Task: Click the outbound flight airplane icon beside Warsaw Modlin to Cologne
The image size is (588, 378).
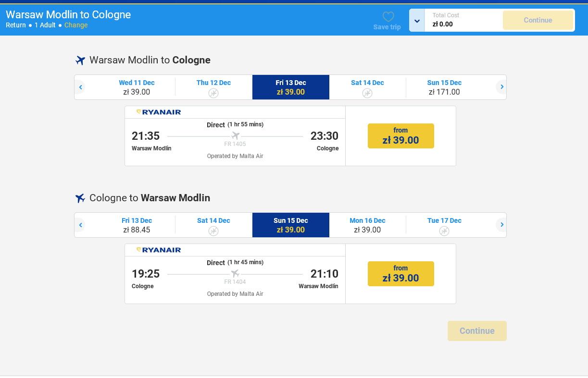Action: 80,61
